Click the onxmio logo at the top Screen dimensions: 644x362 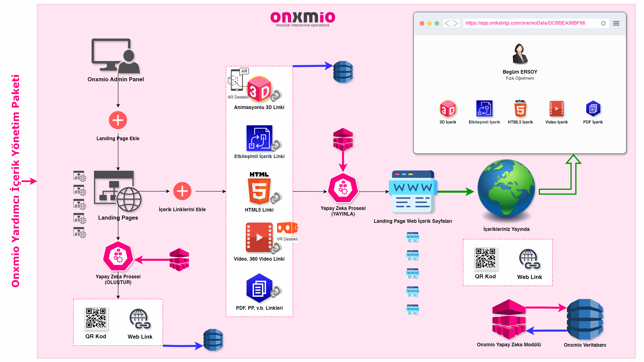[x=303, y=19]
